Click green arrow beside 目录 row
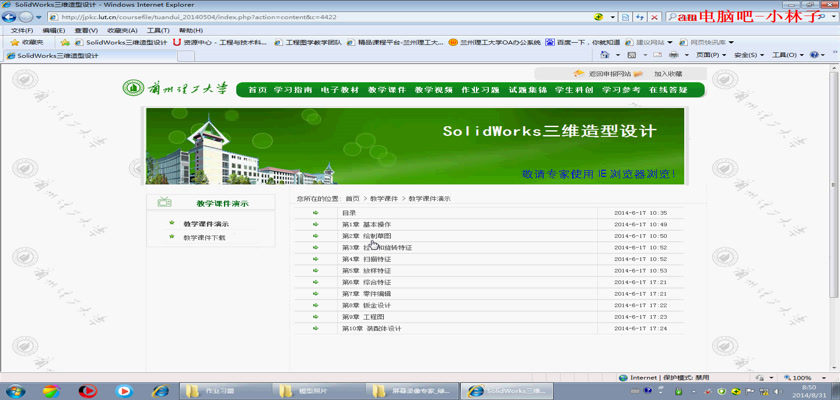Viewport: 840px width, 400px height. click(x=316, y=213)
